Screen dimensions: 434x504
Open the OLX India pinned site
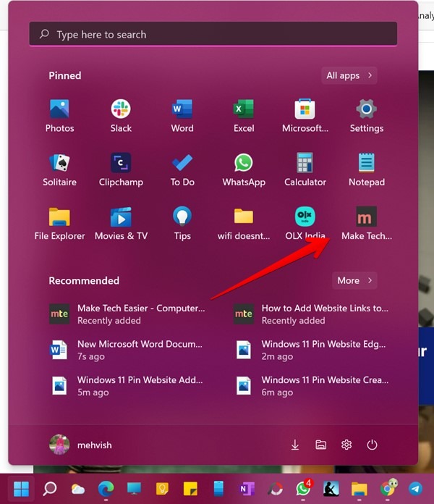click(305, 223)
